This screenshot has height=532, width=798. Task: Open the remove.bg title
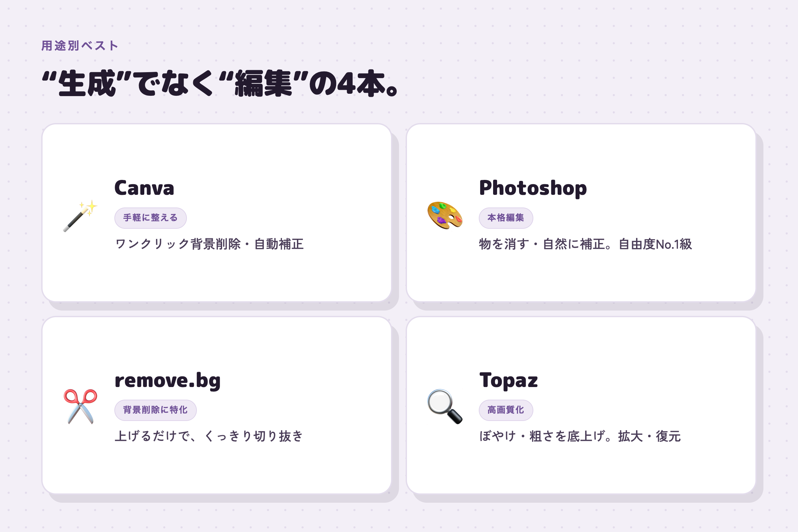click(x=168, y=381)
